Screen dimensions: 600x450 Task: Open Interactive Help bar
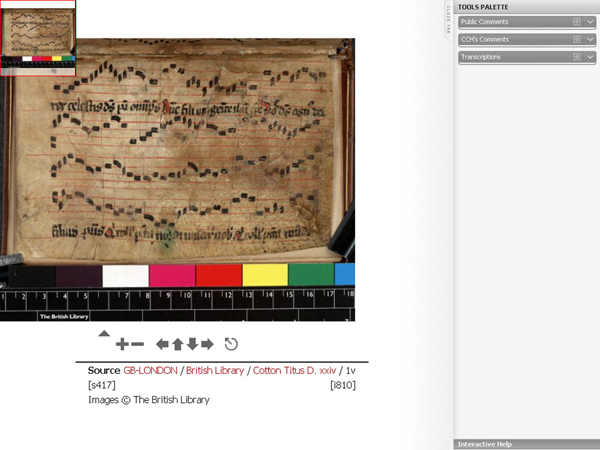[527, 444]
